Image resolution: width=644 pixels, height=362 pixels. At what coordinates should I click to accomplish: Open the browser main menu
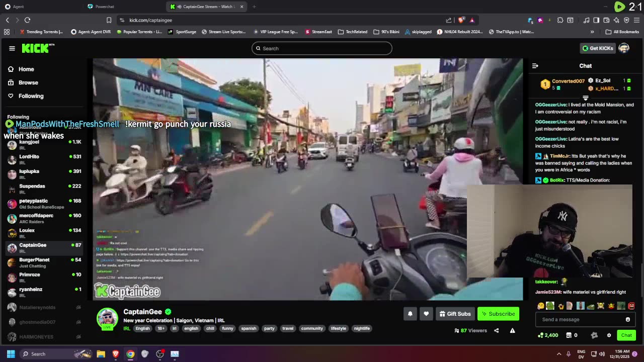(636, 20)
